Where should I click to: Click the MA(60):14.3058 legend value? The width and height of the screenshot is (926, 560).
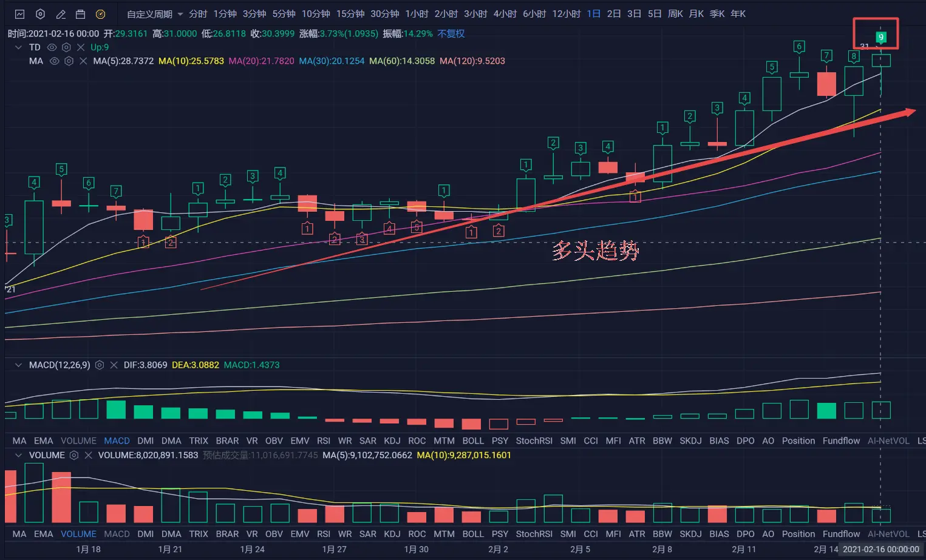click(x=402, y=61)
